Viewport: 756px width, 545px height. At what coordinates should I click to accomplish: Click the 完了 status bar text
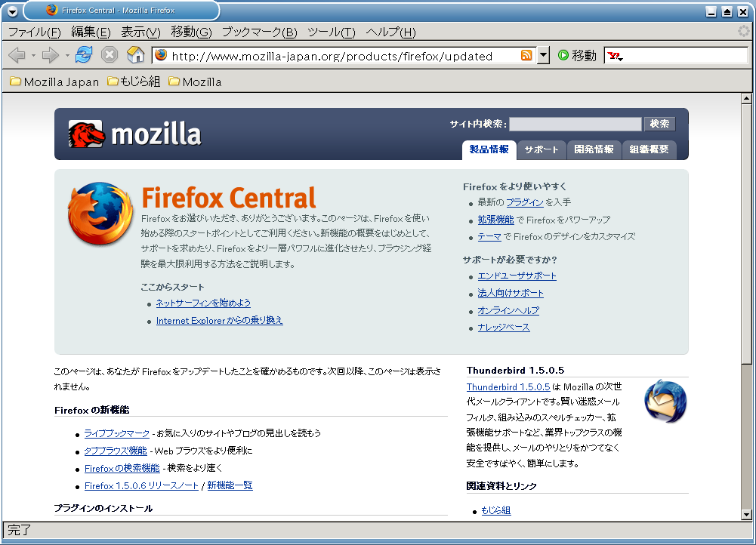[20, 530]
